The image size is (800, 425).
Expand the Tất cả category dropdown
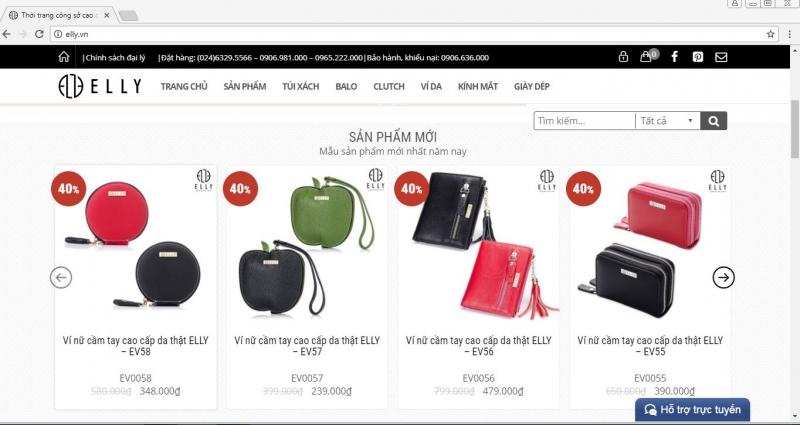667,121
